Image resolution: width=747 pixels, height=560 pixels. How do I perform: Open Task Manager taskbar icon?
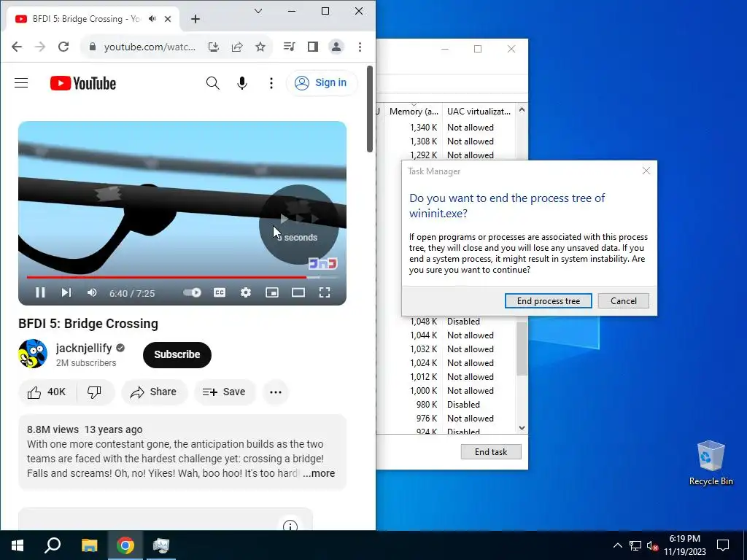click(x=161, y=545)
